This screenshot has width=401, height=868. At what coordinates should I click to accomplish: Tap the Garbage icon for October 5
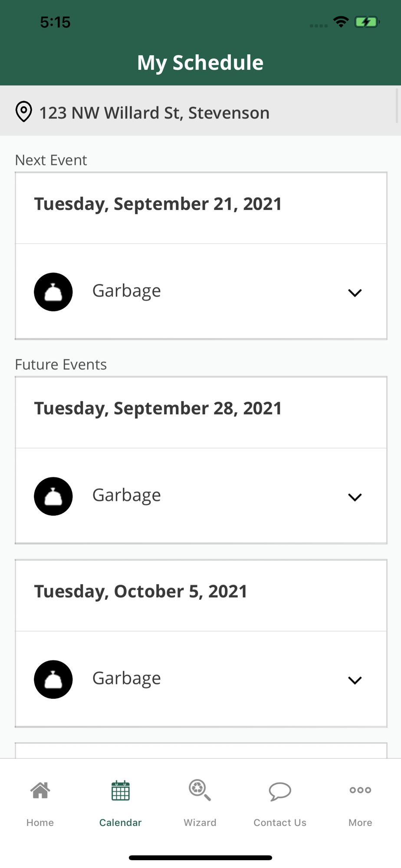click(x=53, y=679)
